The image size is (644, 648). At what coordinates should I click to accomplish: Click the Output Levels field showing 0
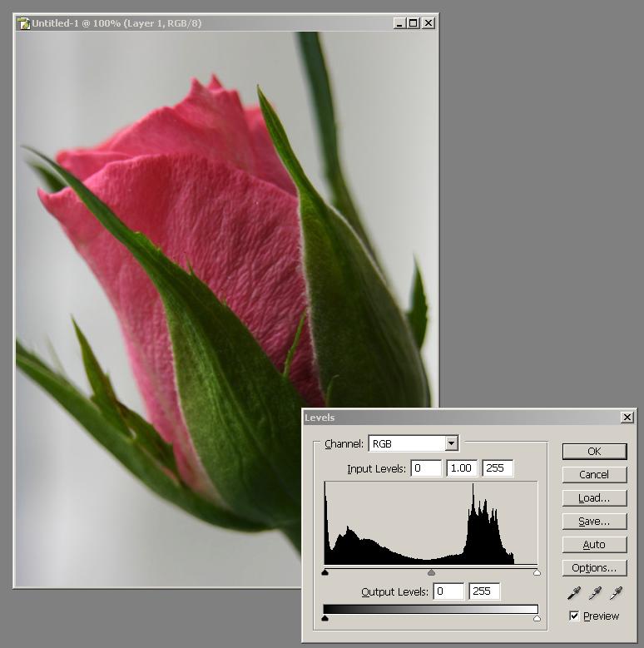pyautogui.click(x=449, y=591)
